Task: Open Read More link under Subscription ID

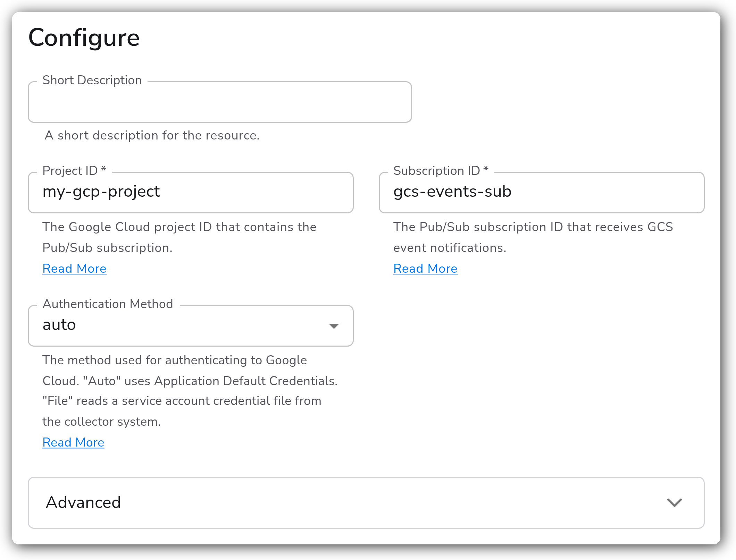Action: tap(425, 269)
